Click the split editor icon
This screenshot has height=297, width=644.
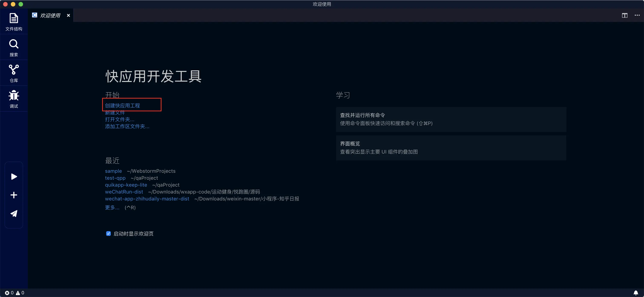[x=624, y=16]
